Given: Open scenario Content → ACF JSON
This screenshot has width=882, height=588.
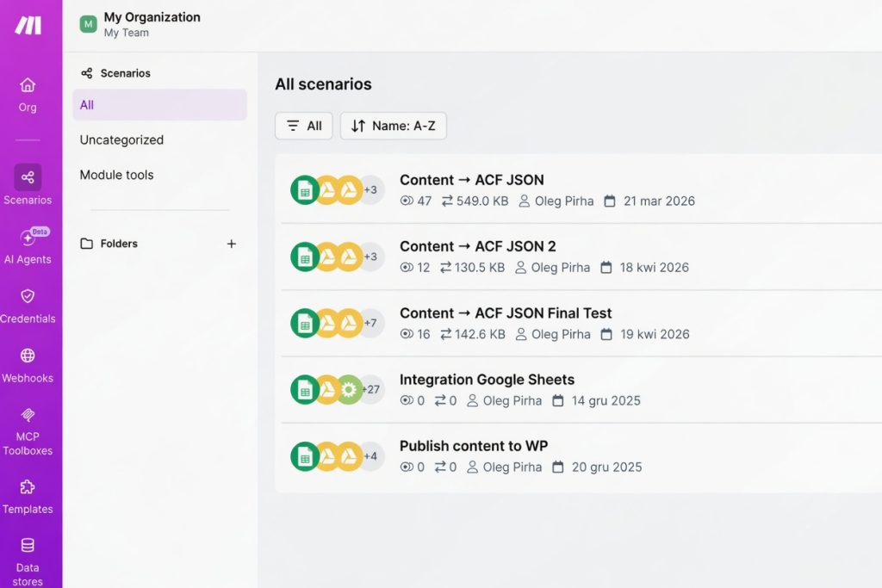Looking at the screenshot, I should pyautogui.click(x=472, y=180).
